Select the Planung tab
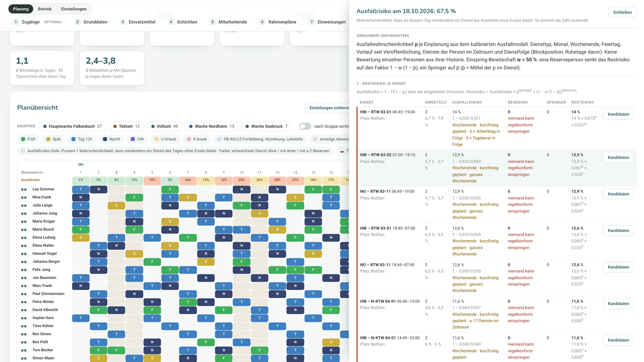This screenshot has width=644, height=362. 21,9
